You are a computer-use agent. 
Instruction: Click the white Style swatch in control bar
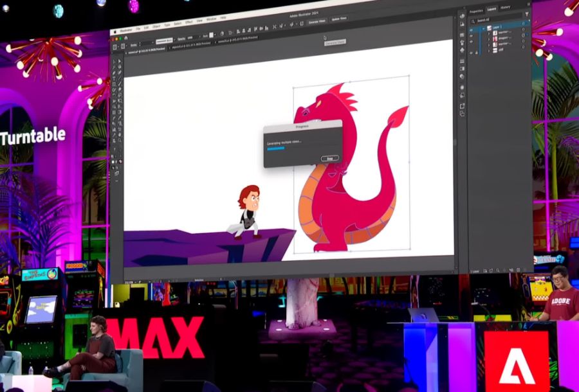(211, 35)
